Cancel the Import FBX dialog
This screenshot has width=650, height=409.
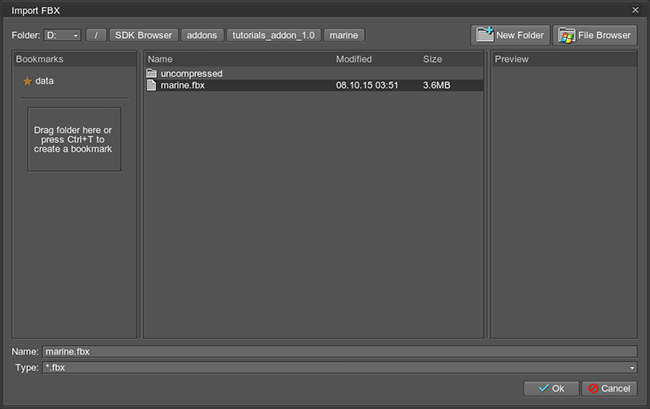click(608, 388)
